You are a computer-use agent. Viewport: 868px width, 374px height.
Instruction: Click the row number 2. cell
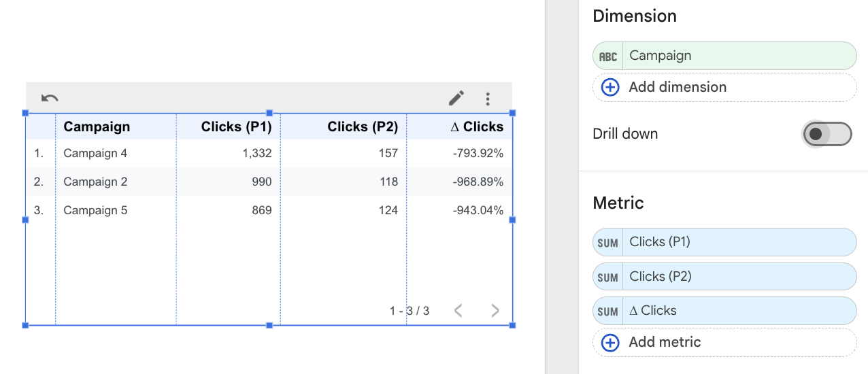(x=39, y=182)
